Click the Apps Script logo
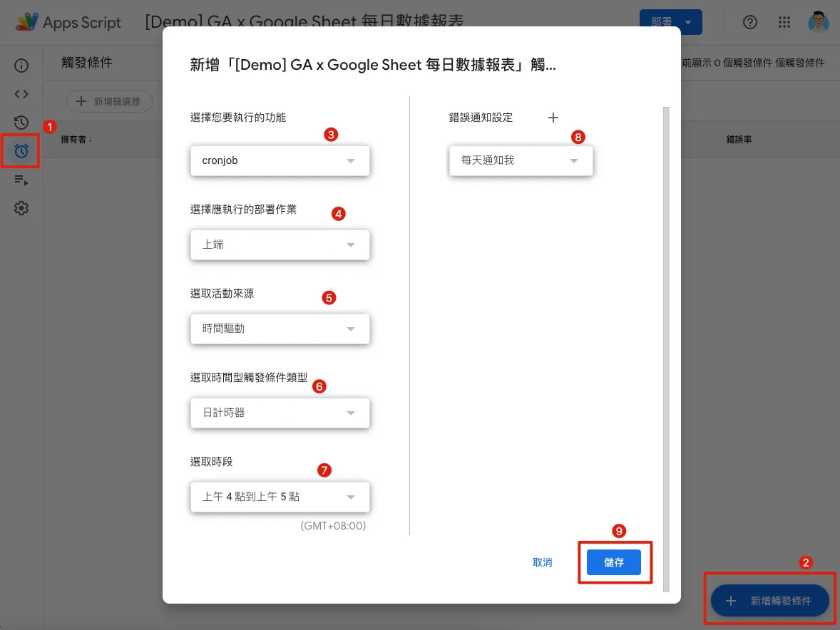The image size is (840, 630). (27, 22)
